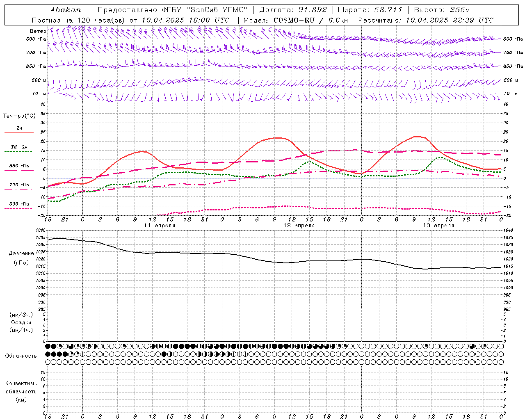
Task: Click the 'Тем-ра(°C)' temperature panel label
Action: (x=19, y=116)
